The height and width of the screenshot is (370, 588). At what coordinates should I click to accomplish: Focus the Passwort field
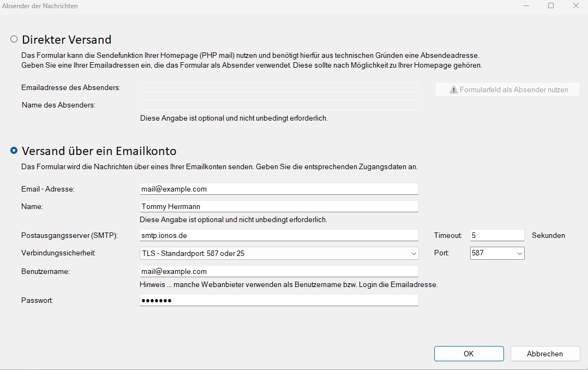coord(279,300)
